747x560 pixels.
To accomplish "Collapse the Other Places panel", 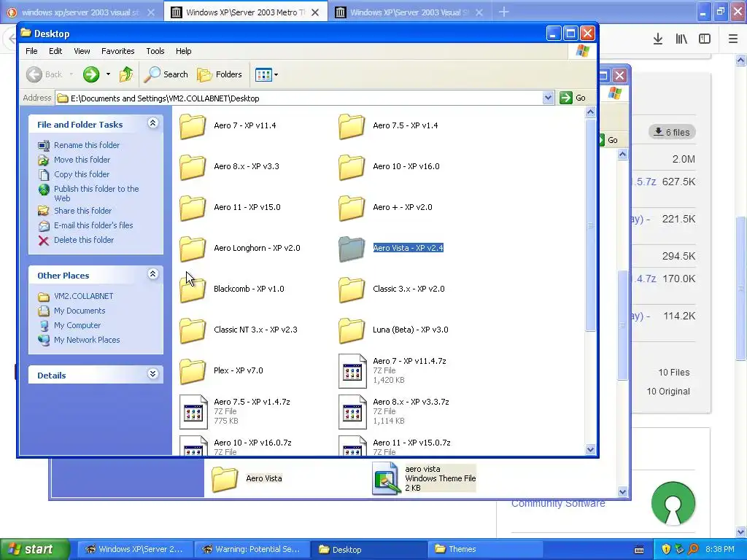I will pos(152,274).
